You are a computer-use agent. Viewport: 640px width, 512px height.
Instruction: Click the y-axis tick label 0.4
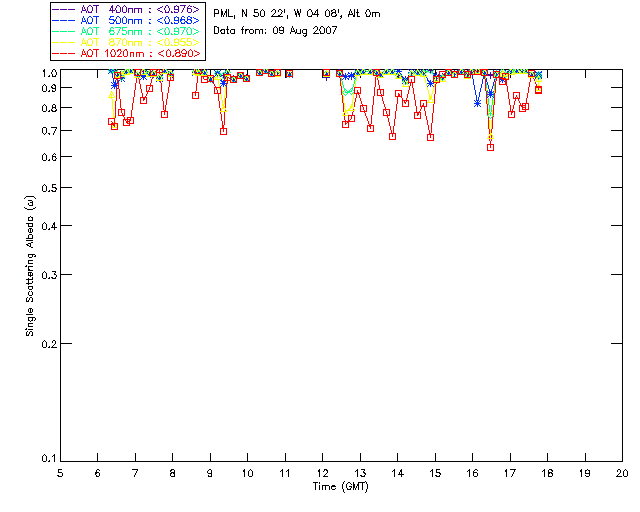49,226
